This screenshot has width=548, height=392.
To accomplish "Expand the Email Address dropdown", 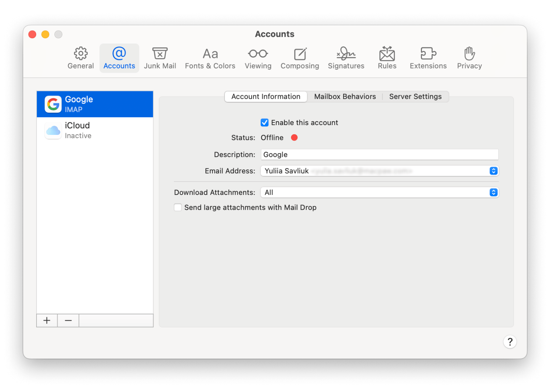I will [493, 171].
